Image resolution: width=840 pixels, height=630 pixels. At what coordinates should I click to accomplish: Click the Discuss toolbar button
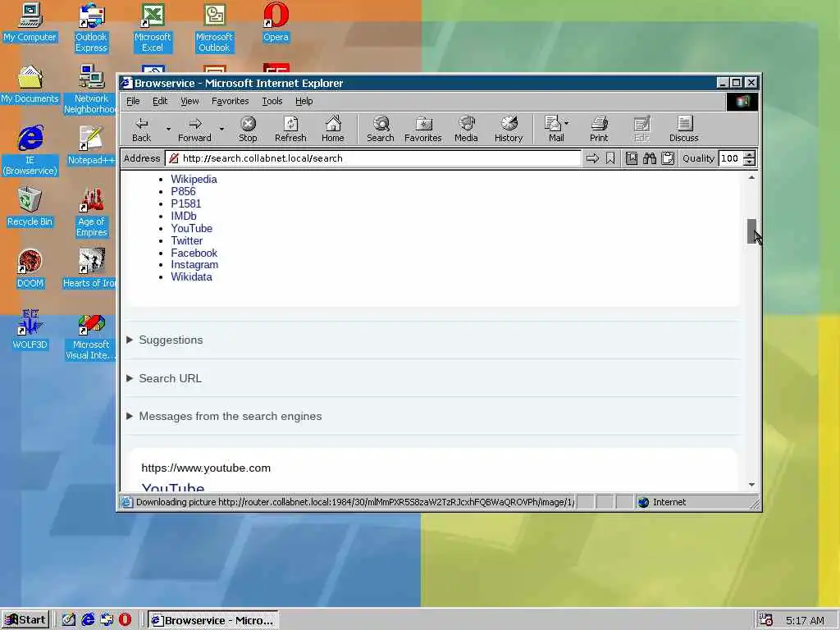[683, 129]
